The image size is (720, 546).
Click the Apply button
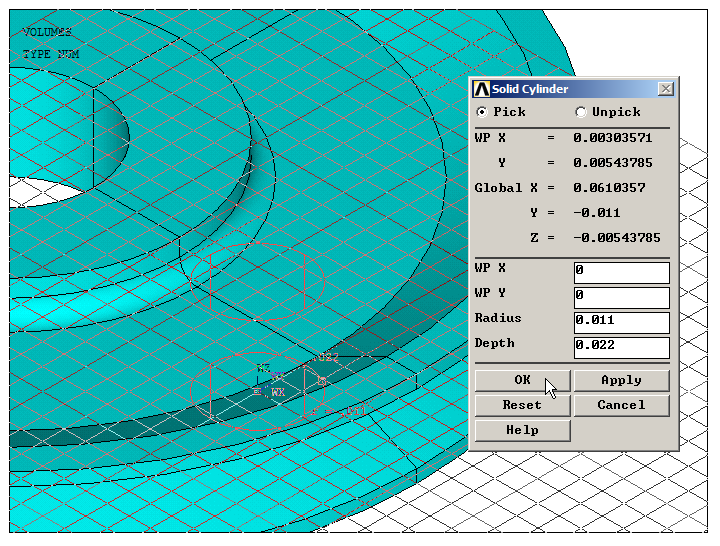point(622,381)
